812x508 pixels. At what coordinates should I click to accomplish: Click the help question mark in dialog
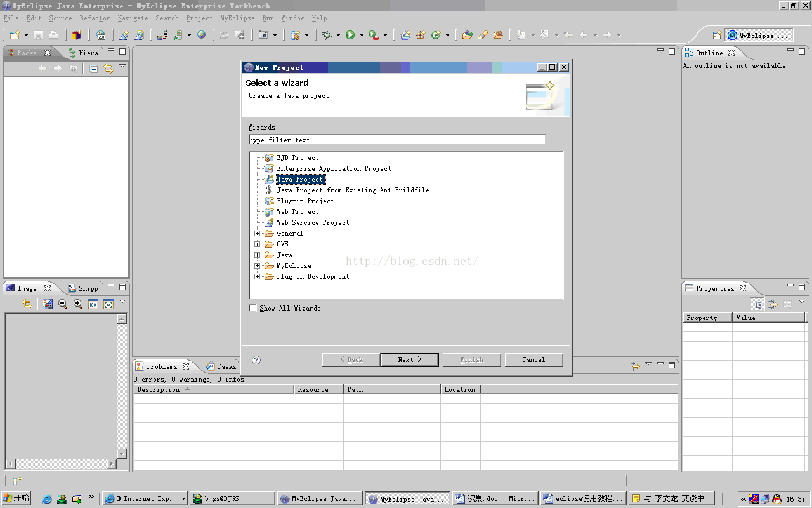(256, 359)
